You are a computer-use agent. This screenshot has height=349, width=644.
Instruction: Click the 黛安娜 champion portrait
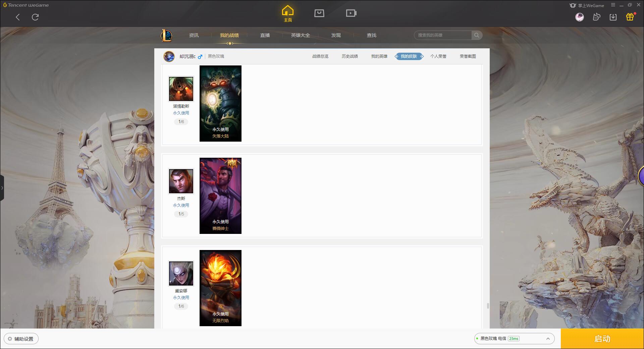coord(181,273)
